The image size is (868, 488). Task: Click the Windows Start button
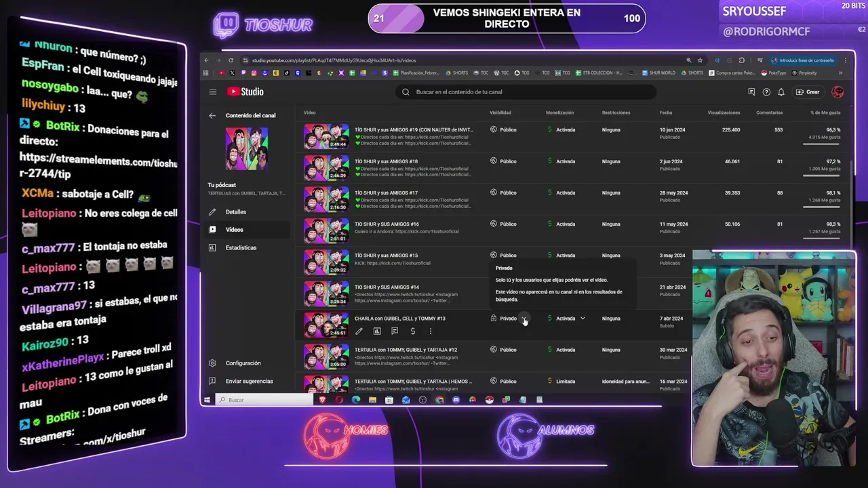tap(207, 400)
